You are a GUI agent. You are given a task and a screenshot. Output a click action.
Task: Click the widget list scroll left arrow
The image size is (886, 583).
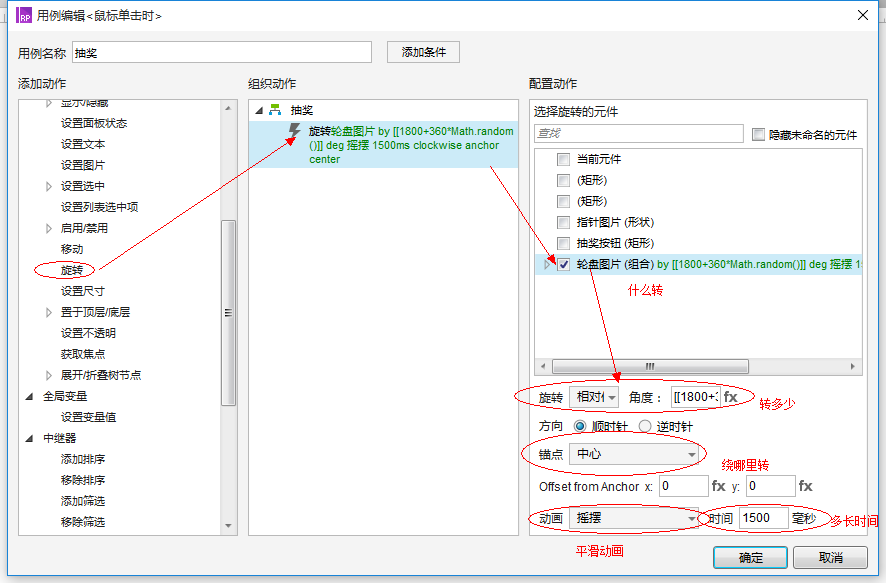543,366
